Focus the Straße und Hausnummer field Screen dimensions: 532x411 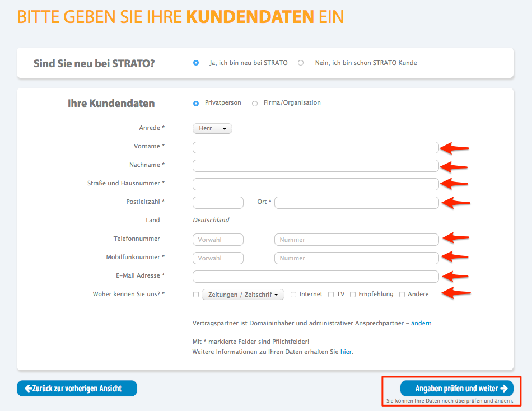point(315,184)
